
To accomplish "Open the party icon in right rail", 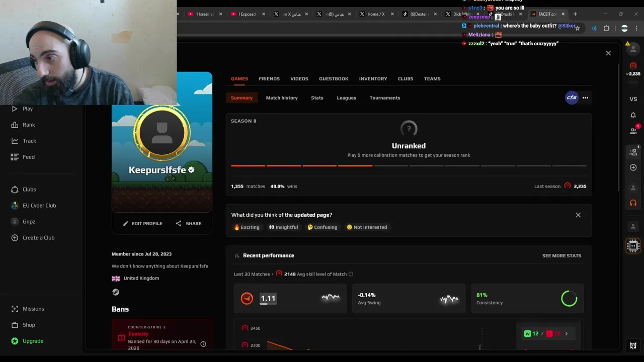I will tap(633, 151).
